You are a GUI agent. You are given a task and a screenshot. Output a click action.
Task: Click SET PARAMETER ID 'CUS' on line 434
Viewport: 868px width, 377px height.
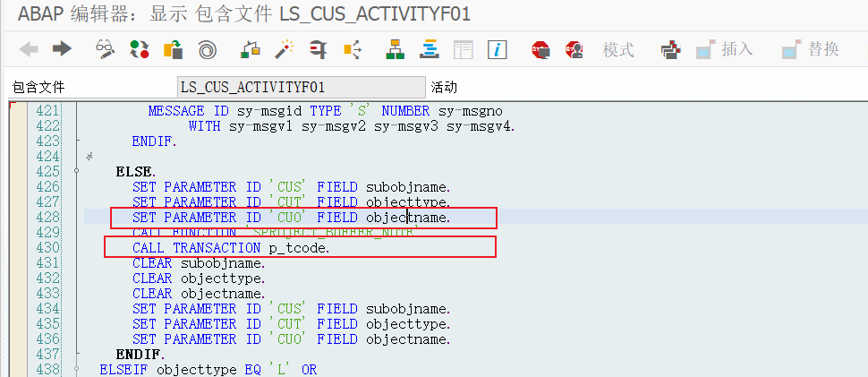(292, 308)
